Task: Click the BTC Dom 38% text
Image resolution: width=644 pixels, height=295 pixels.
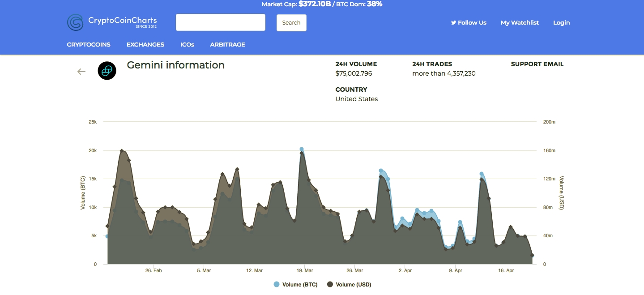Action: click(x=358, y=4)
